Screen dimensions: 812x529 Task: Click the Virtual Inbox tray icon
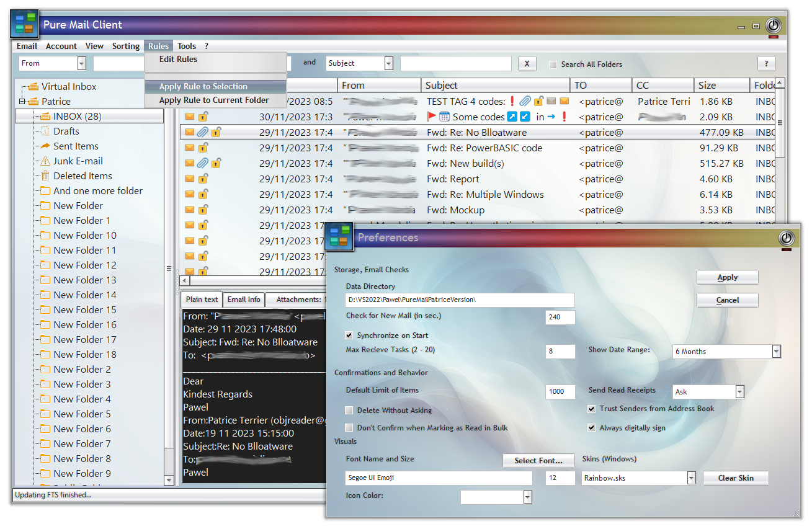pyautogui.click(x=33, y=87)
